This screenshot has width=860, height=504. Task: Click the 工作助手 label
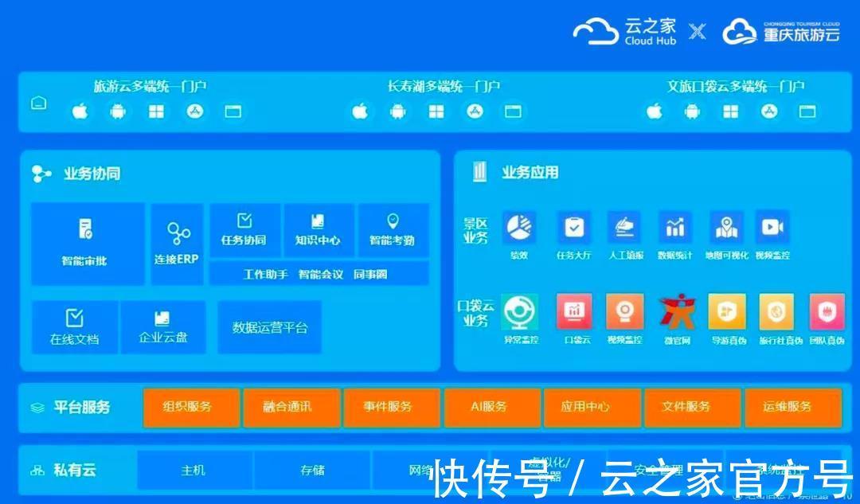click(x=265, y=274)
